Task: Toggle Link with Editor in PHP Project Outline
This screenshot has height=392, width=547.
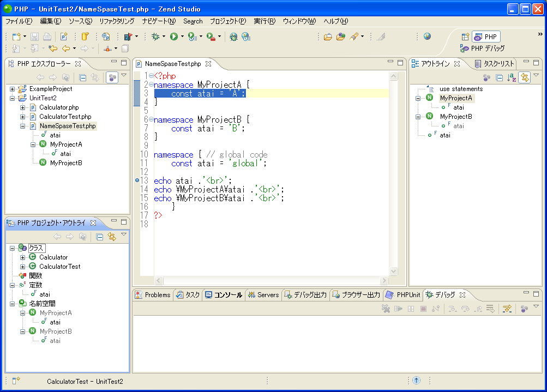Action: (112, 237)
